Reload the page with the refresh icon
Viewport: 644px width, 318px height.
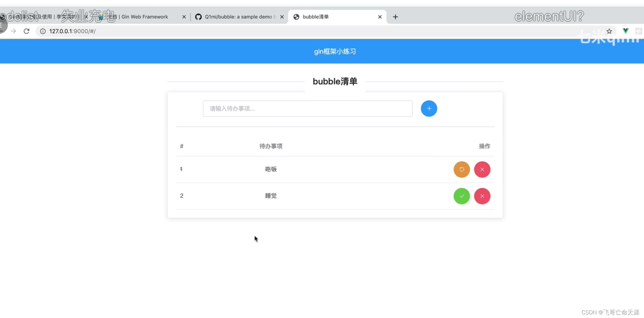click(27, 31)
